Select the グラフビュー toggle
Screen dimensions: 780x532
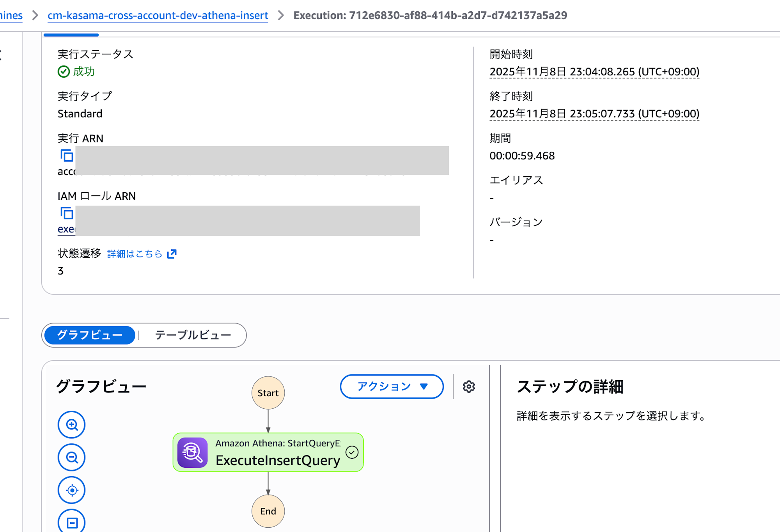coord(89,335)
